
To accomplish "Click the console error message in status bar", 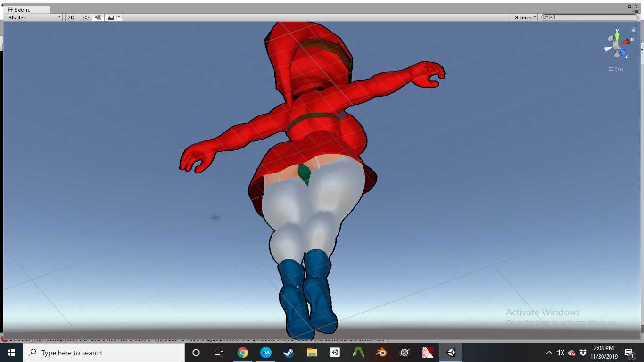I will tap(189, 338).
